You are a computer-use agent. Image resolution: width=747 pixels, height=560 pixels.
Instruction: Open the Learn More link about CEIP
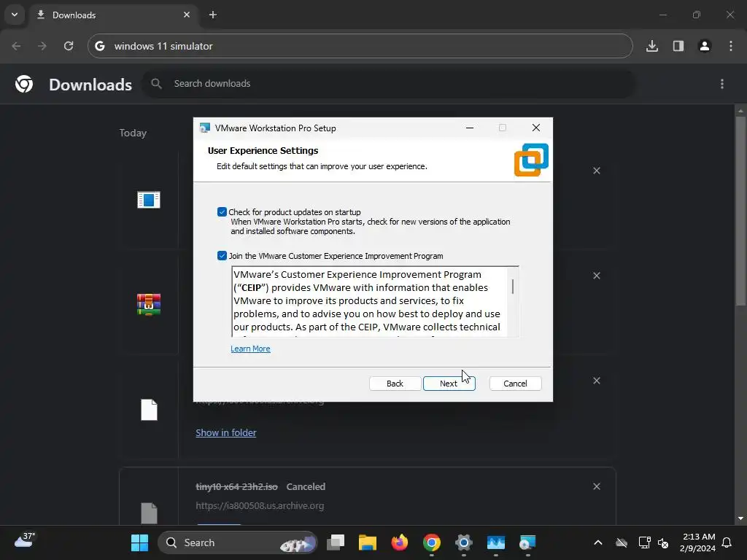(251, 349)
